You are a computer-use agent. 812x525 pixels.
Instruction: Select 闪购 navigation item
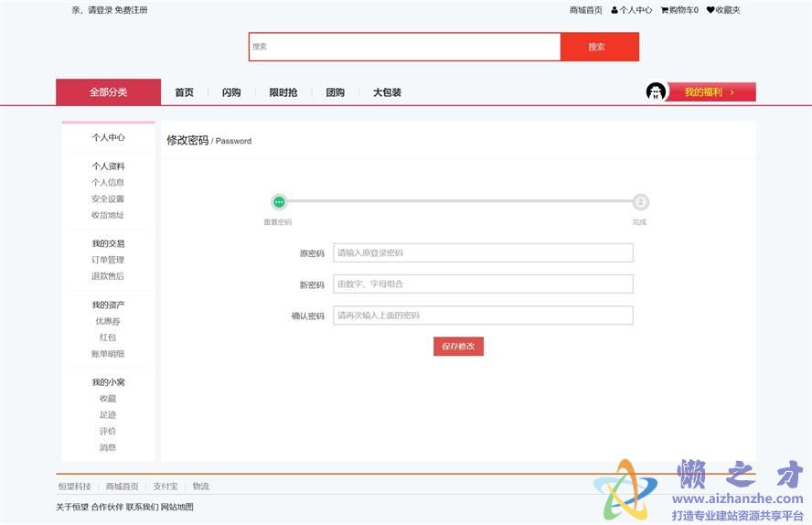click(x=231, y=92)
